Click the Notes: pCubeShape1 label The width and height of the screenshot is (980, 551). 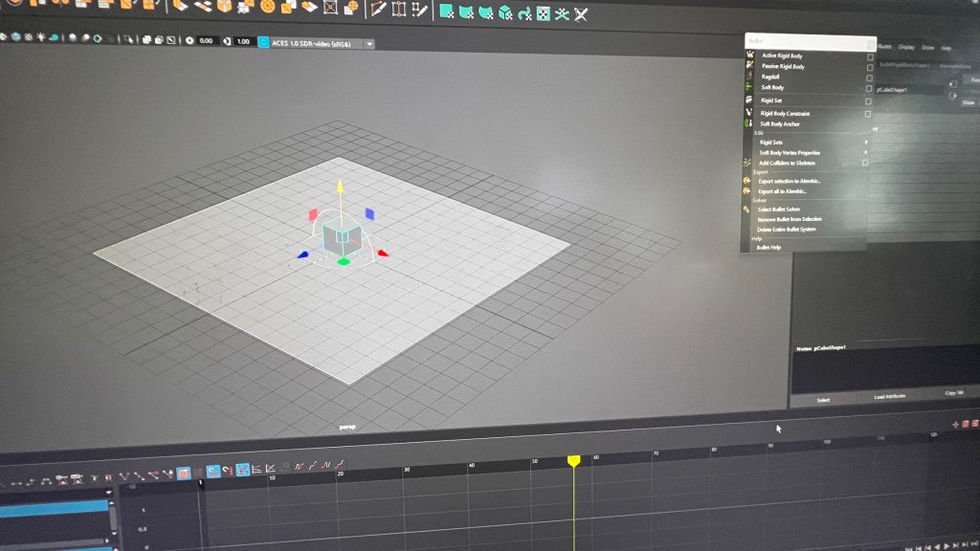pos(820,348)
